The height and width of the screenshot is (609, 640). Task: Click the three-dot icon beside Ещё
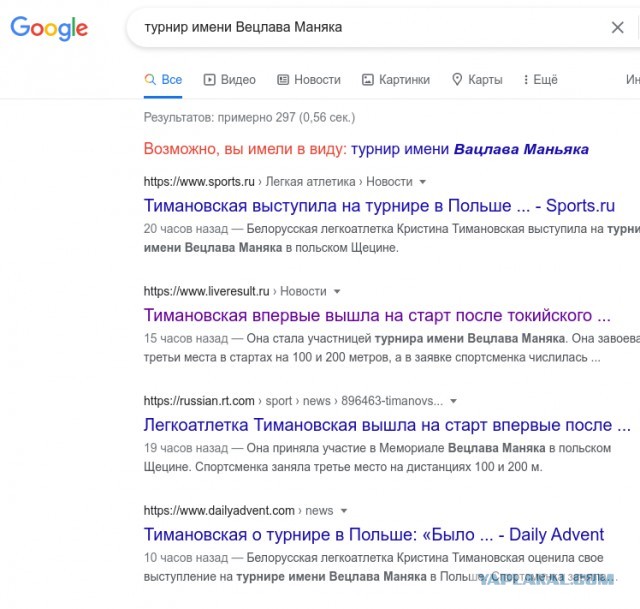coord(526,79)
